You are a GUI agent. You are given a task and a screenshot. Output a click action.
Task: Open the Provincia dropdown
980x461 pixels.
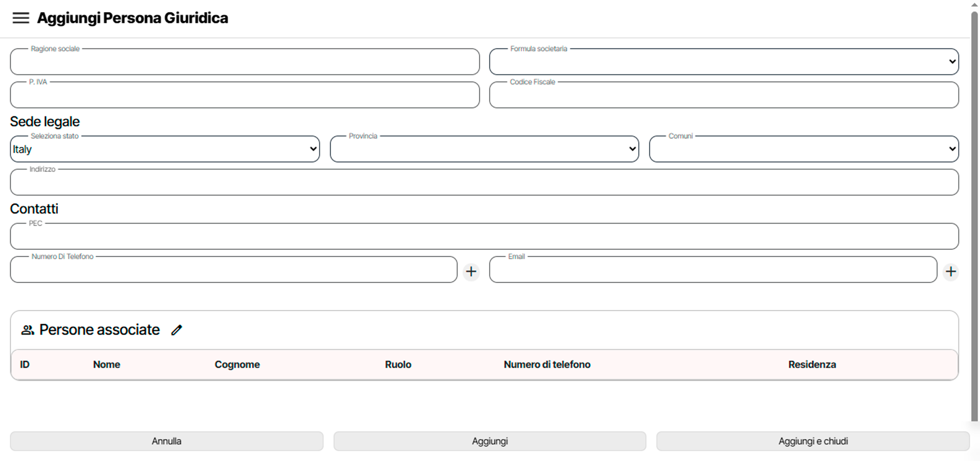484,149
